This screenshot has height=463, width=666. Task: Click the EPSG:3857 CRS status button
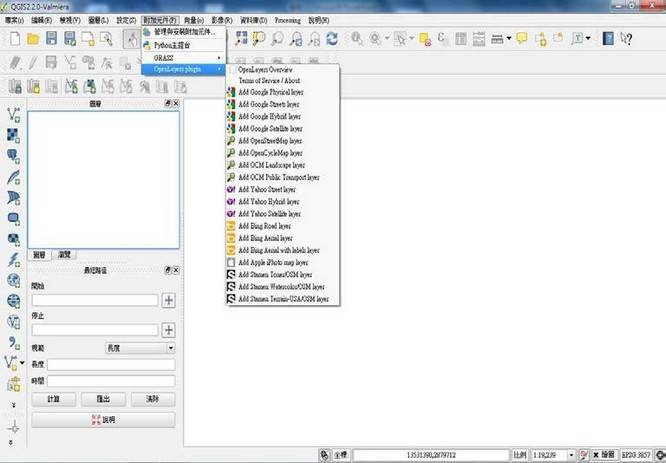(x=636, y=455)
